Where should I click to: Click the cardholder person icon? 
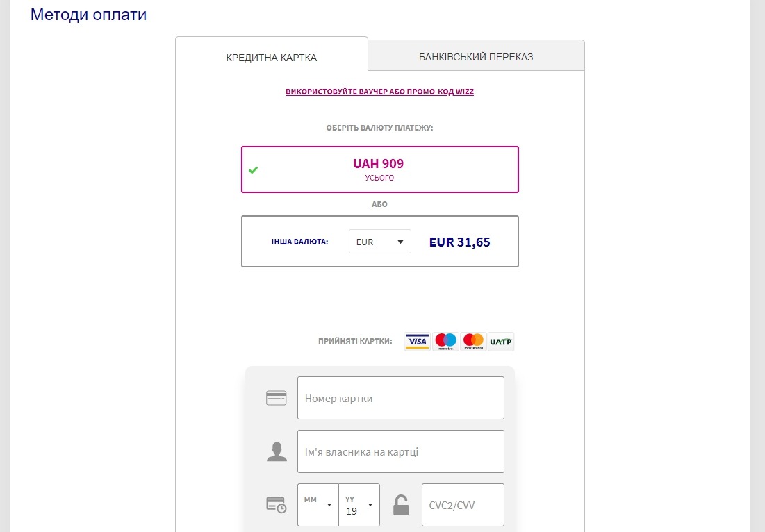[x=277, y=451]
